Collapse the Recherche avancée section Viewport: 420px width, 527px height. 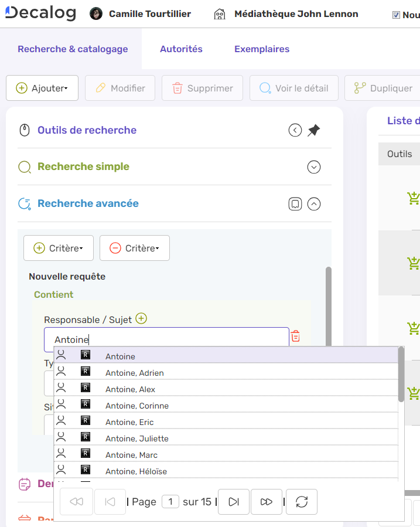click(314, 204)
